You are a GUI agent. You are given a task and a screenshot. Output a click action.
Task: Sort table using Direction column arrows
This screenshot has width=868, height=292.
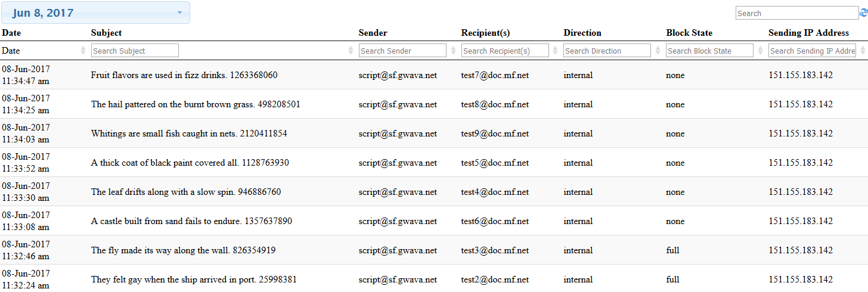pos(658,51)
